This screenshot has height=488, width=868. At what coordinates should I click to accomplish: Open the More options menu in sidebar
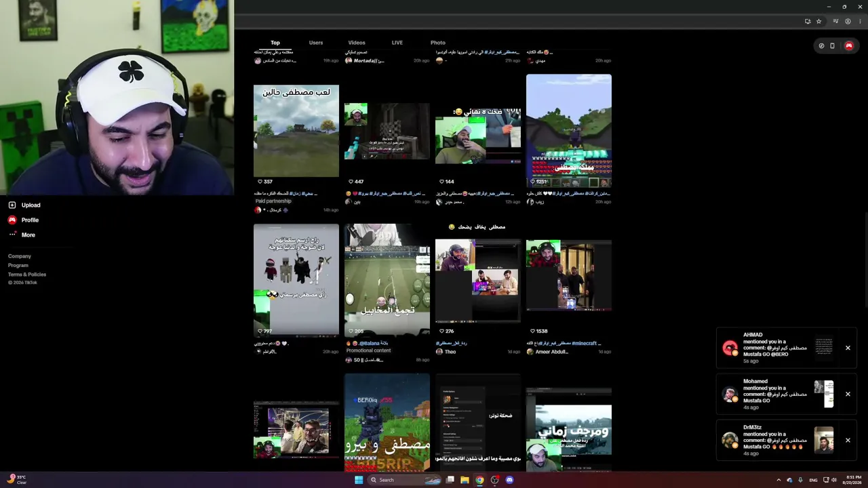(22, 235)
